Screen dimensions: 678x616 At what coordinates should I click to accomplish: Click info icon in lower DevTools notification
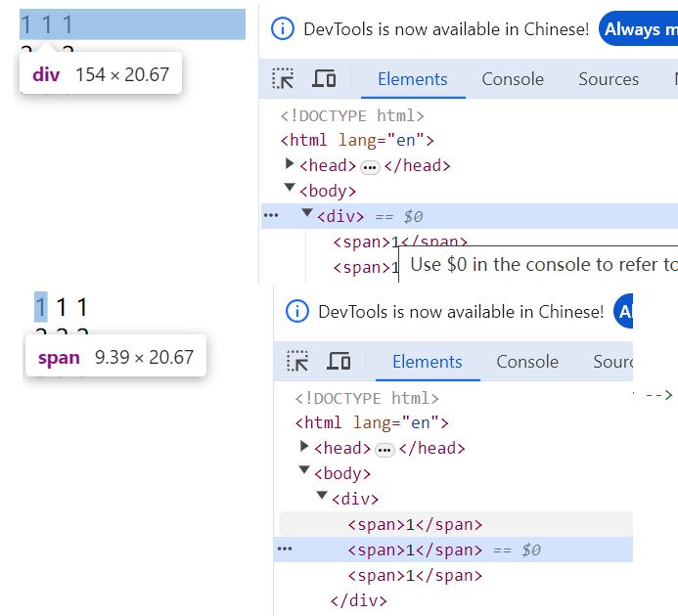(x=296, y=312)
